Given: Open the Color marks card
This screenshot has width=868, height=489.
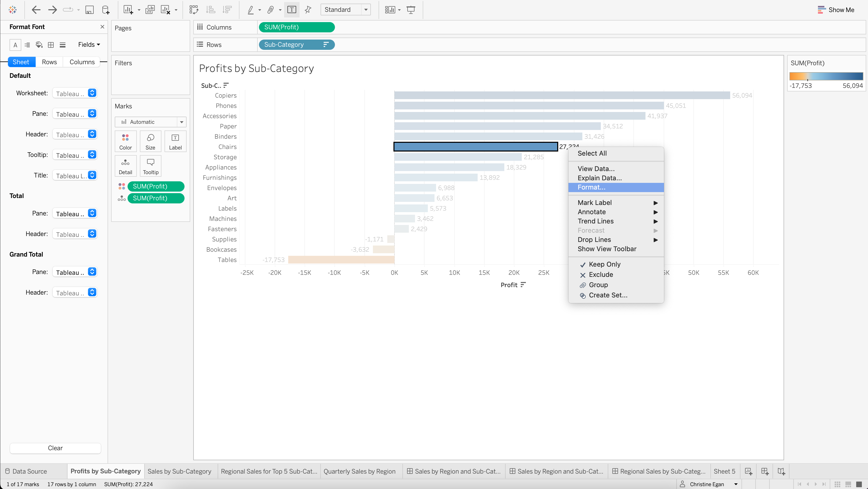Looking at the screenshot, I should 125,141.
